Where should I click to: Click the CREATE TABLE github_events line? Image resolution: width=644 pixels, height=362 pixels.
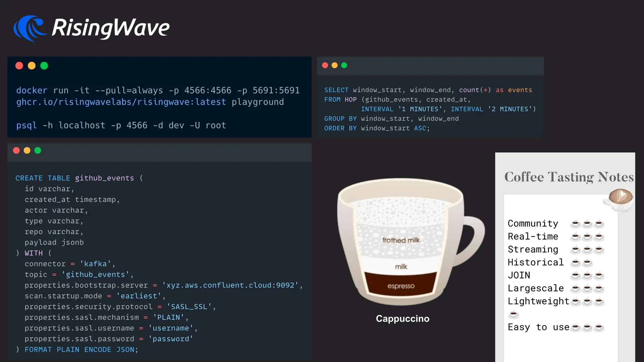[79, 178]
